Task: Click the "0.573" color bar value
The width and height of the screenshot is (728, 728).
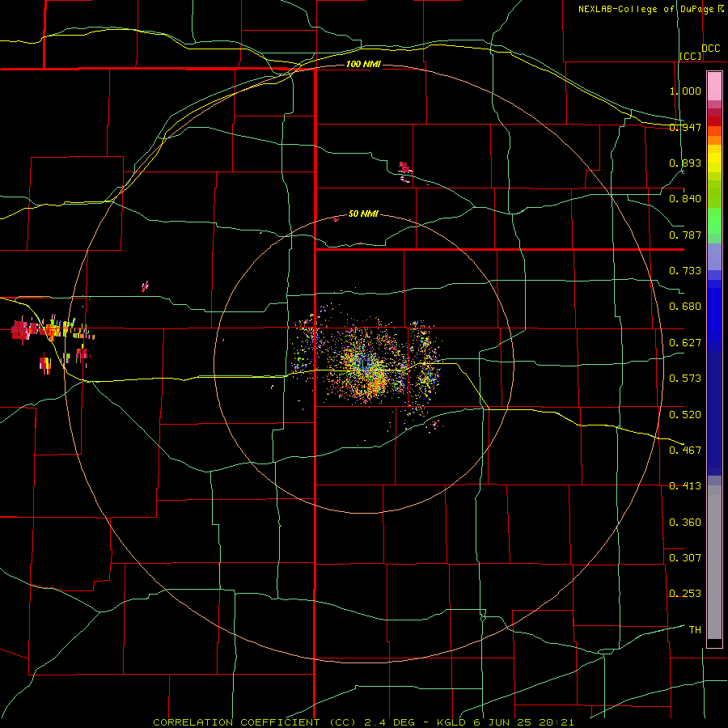Action: tap(685, 379)
